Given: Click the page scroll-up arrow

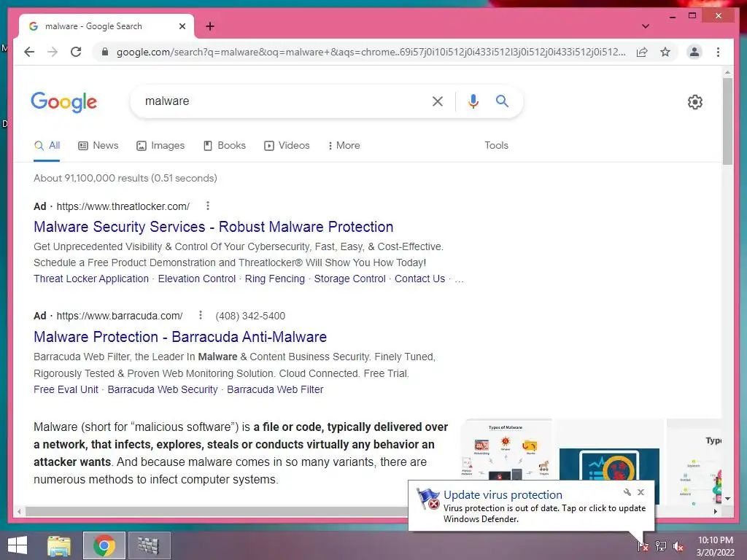Looking at the screenshot, I should [x=727, y=72].
